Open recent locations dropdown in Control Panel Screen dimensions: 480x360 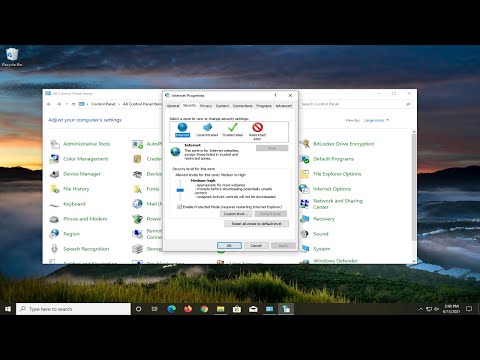tap(67, 104)
